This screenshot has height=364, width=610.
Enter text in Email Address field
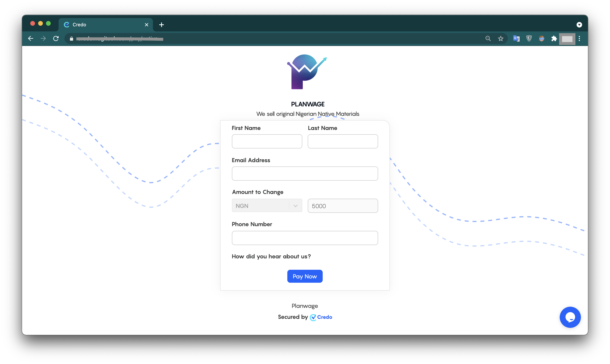305,173
